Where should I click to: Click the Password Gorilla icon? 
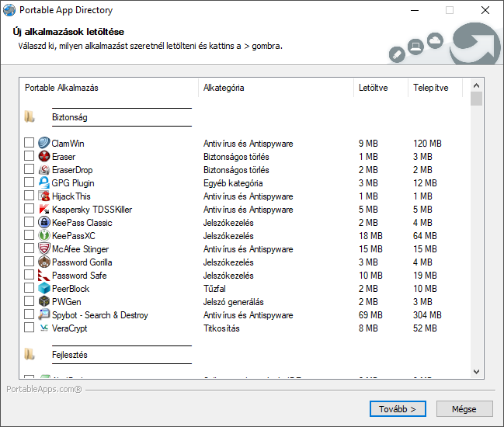tap(44, 262)
